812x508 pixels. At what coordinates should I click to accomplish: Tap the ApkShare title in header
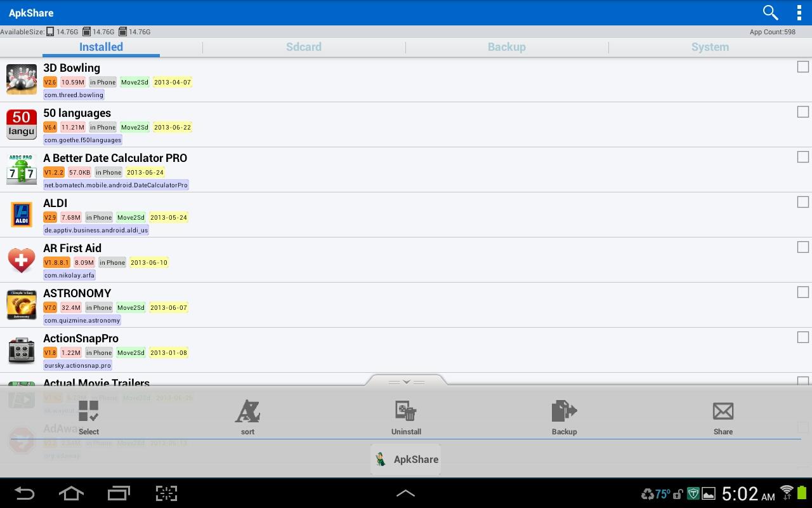pos(31,13)
